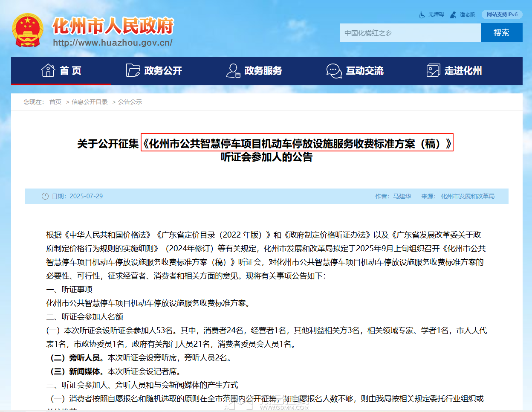532x412 pixels.
Task: Click the 公告公示 breadcrumb link
Action: point(130,102)
